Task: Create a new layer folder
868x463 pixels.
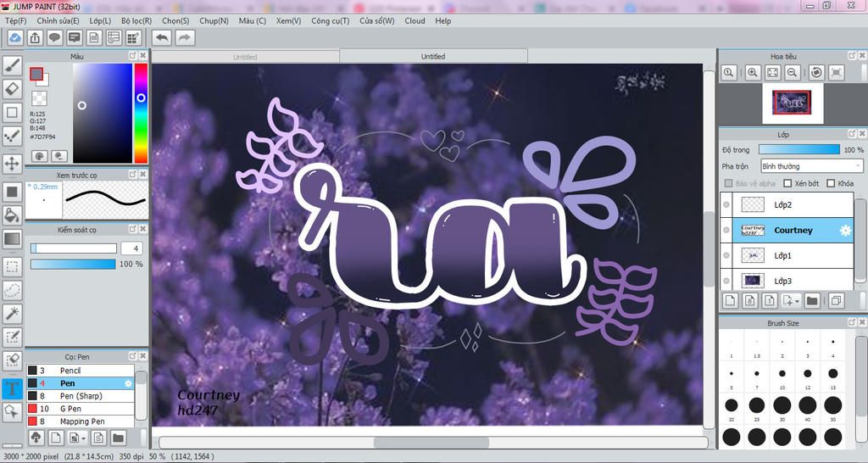Action: tap(812, 301)
